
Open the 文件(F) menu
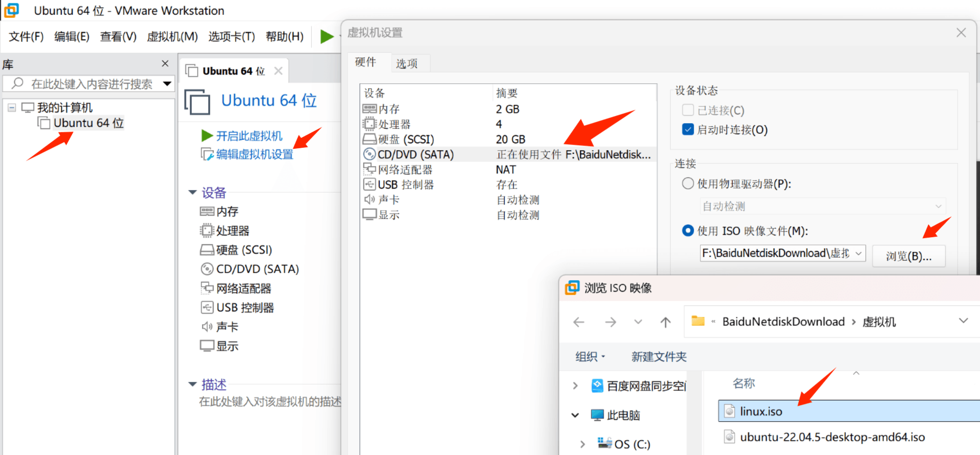(x=27, y=37)
